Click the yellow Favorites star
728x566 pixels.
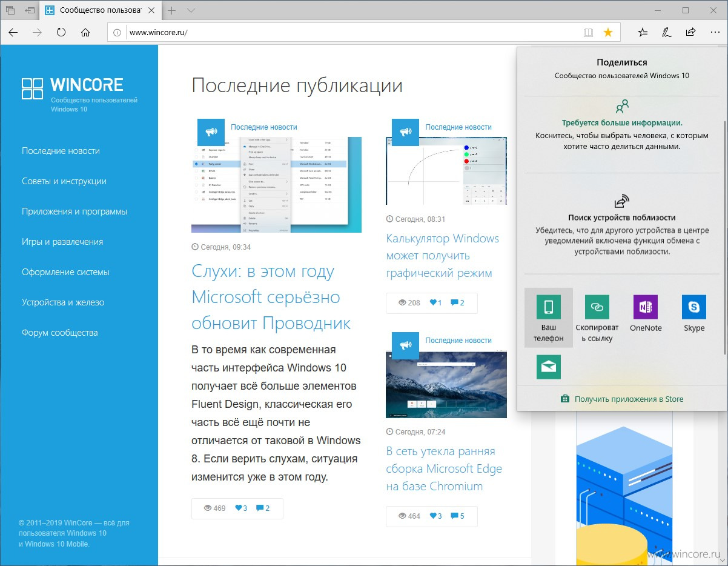click(608, 33)
